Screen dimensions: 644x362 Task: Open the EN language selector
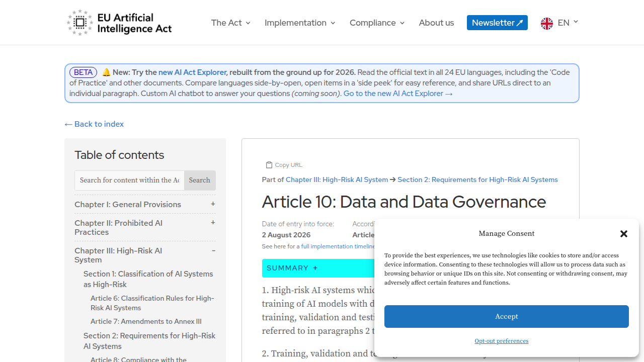coord(568,23)
